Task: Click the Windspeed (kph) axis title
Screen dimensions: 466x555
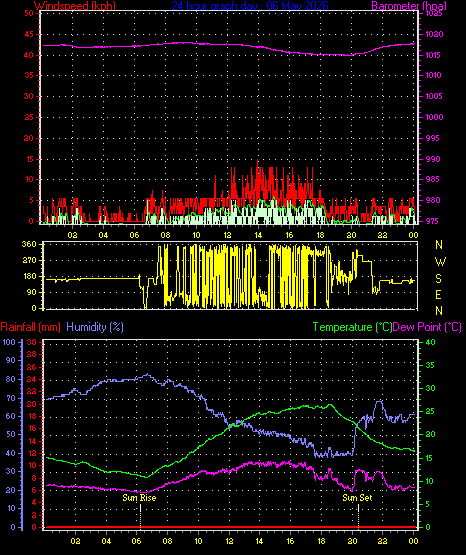Action: (75, 5)
